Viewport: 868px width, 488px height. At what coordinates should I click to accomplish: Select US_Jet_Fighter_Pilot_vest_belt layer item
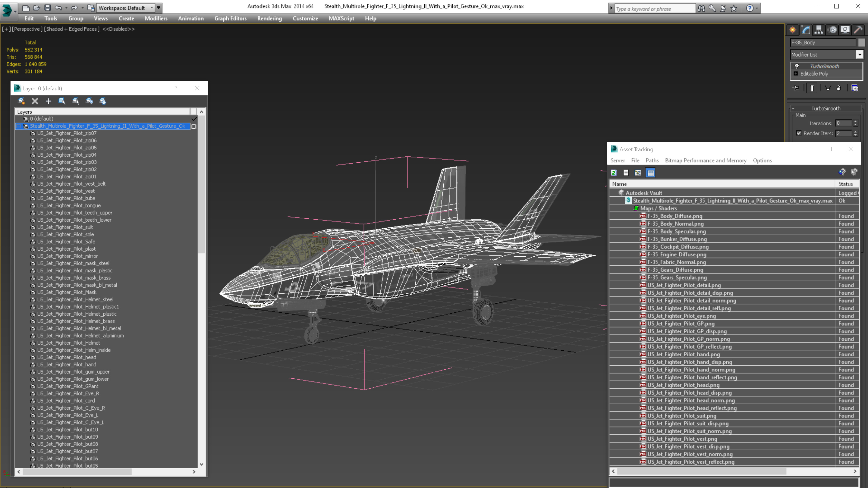(x=71, y=184)
